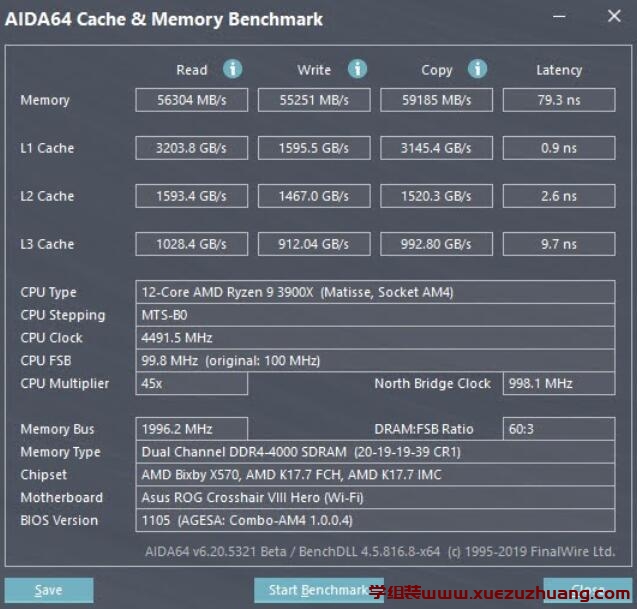The height and width of the screenshot is (609, 637).
Task: Select L3 Cache latency 9.7 ns
Action: click(559, 244)
